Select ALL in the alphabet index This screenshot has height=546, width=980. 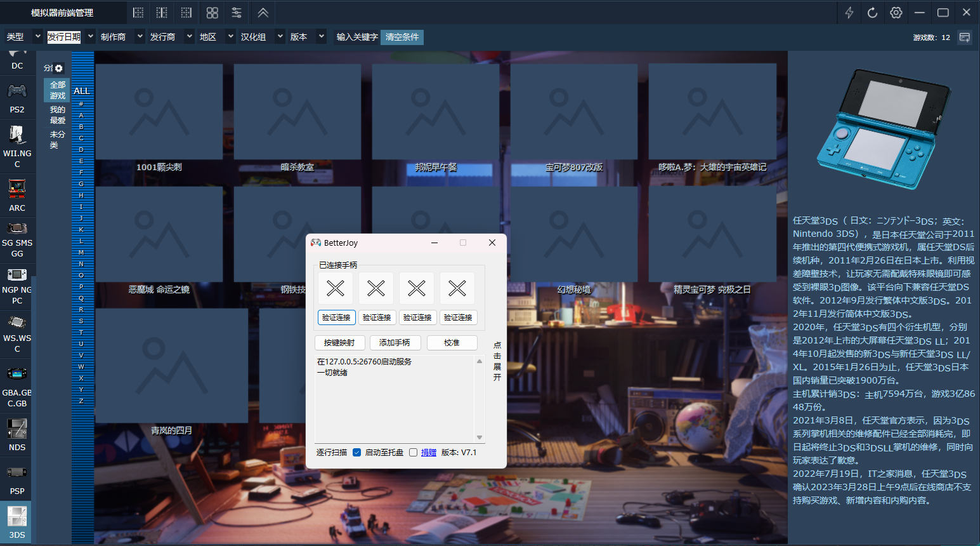click(x=82, y=91)
